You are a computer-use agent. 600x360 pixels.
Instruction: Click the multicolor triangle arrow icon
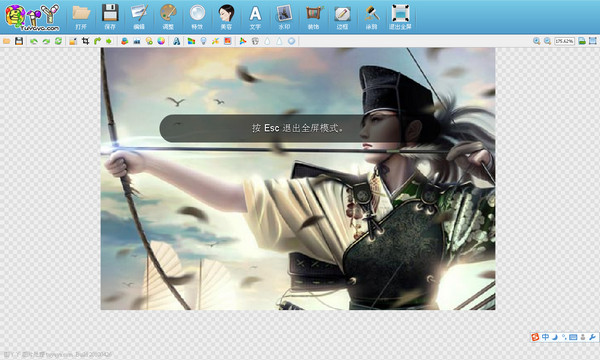[x=243, y=41]
